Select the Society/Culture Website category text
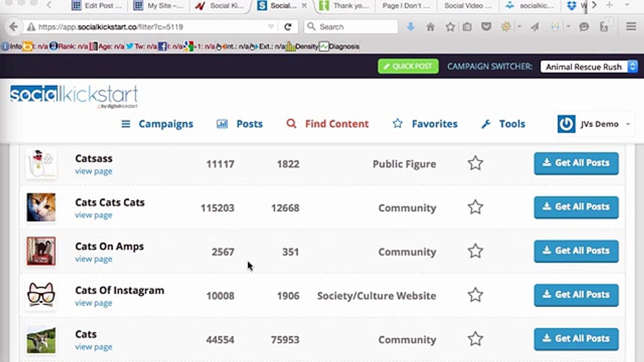The width and height of the screenshot is (644, 362). 376,296
